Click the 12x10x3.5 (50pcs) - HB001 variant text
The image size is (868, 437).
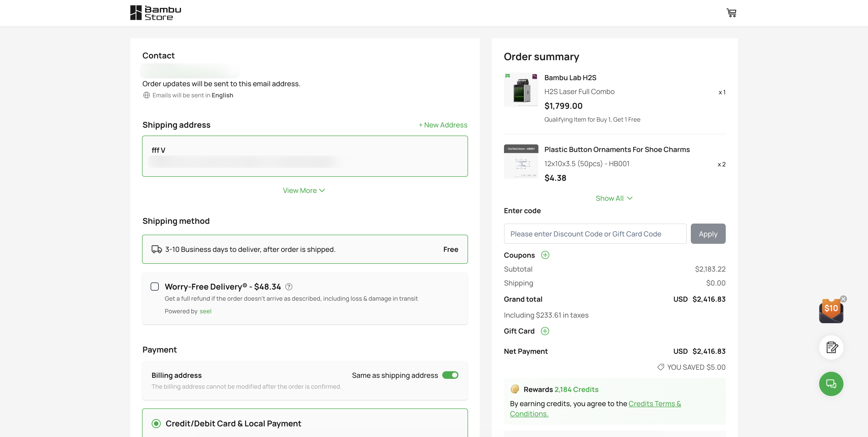tap(587, 164)
